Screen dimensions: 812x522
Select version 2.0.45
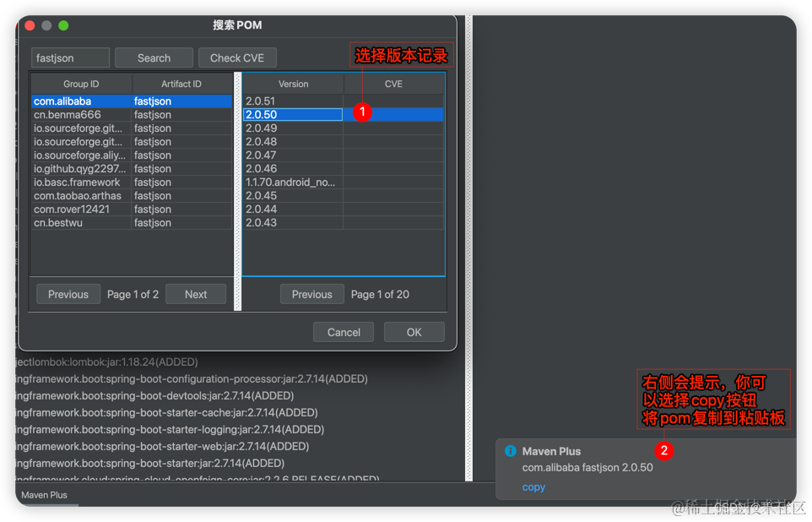click(x=344, y=195)
